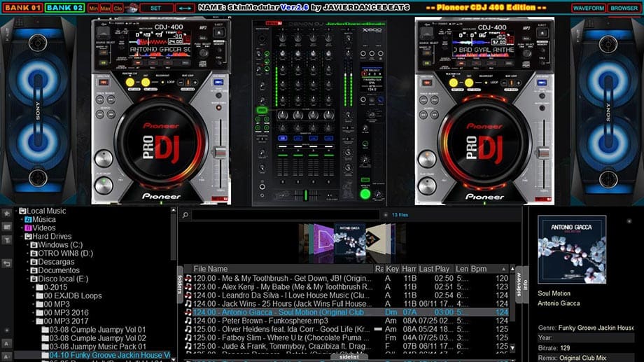Collapse the Local Music tree node
The image size is (644, 362).
tap(17, 211)
